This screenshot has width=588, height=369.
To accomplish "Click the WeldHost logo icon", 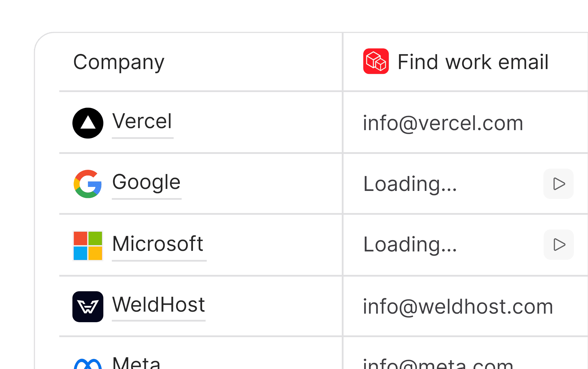I will tap(88, 307).
